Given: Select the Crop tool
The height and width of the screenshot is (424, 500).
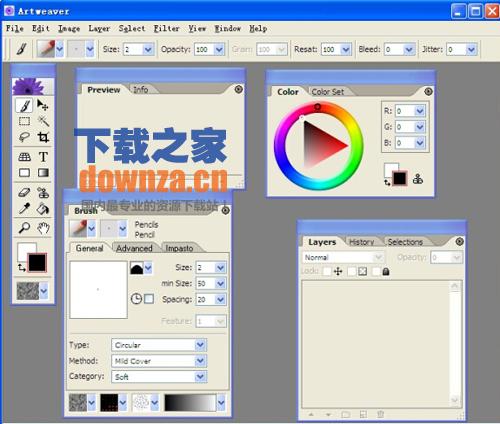Looking at the screenshot, I should tap(43, 137).
